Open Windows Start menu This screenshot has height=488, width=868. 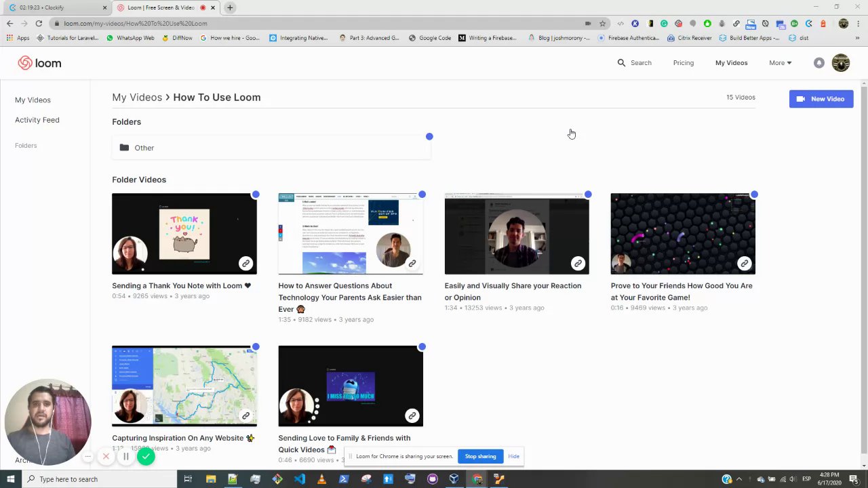coord(10,479)
